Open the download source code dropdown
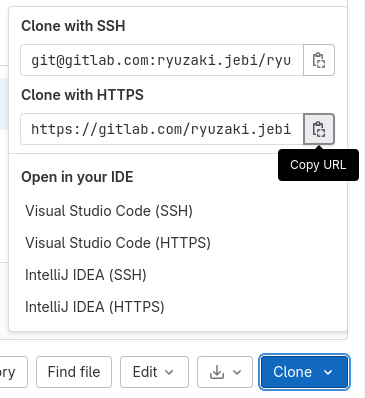 225,372
